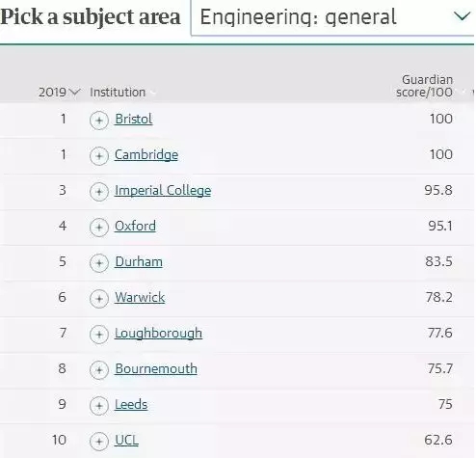
Task: Click plus icon next to Bournemouth
Action: (x=99, y=370)
